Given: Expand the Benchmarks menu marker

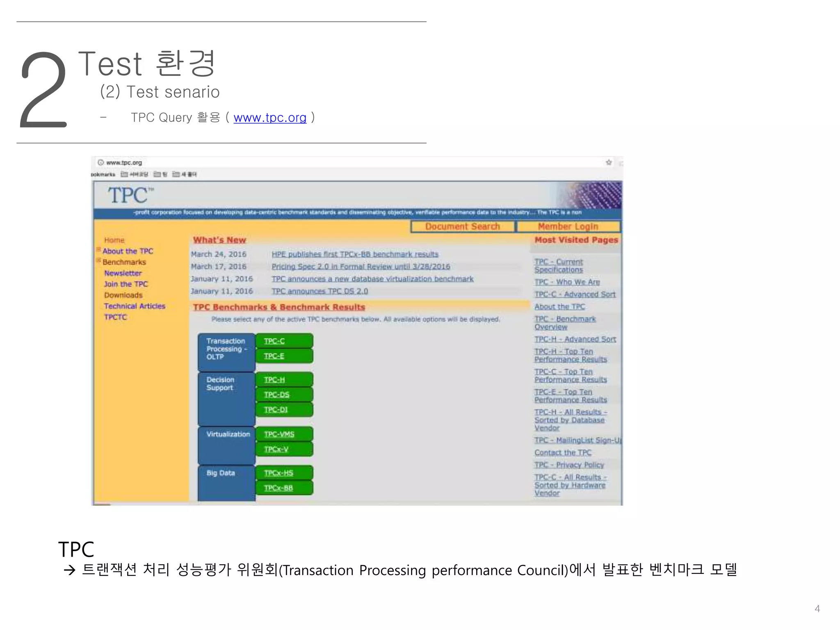Looking at the screenshot, I should pos(98,260).
